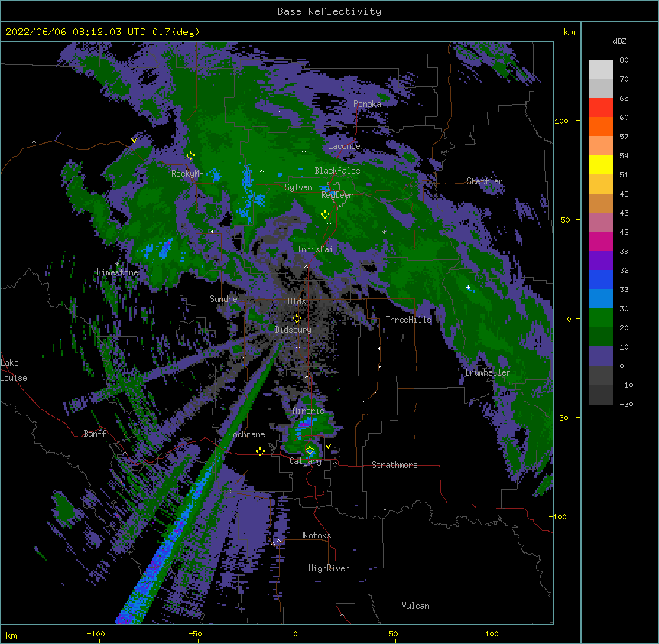Select the Olds town label
This screenshot has height=644, width=659.
click(297, 301)
